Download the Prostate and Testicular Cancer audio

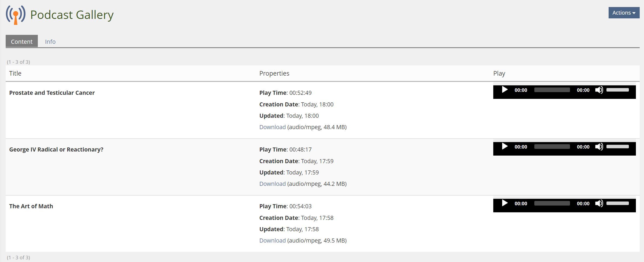pyautogui.click(x=272, y=127)
